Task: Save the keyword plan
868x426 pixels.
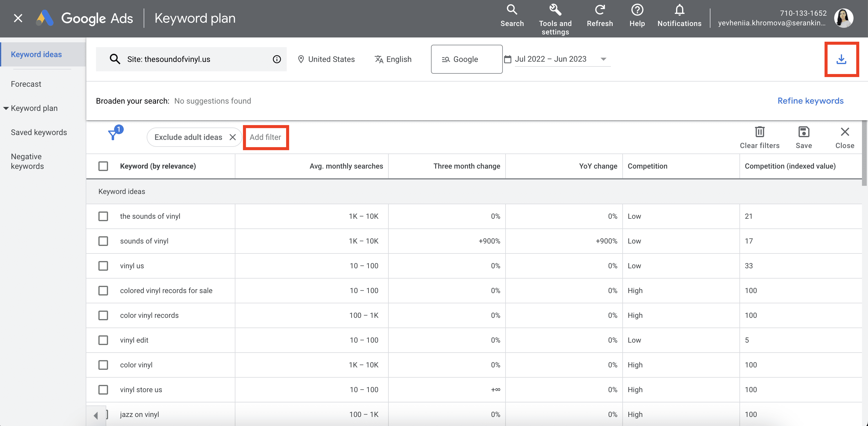Action: pos(804,133)
